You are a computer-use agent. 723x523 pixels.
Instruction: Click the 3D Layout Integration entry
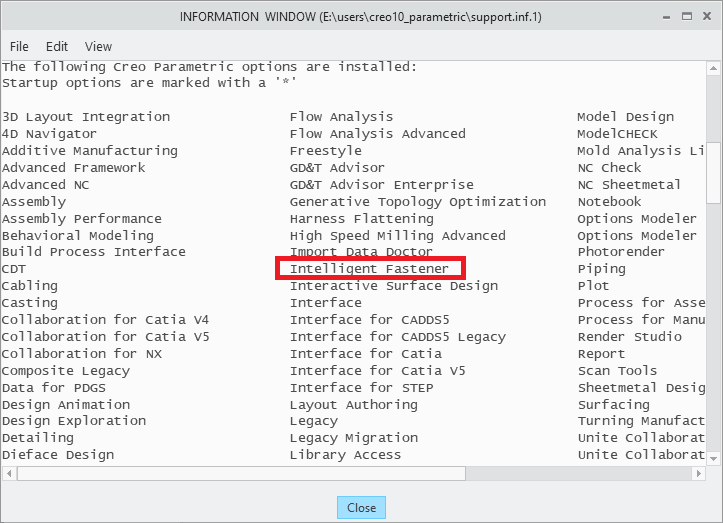(86, 117)
